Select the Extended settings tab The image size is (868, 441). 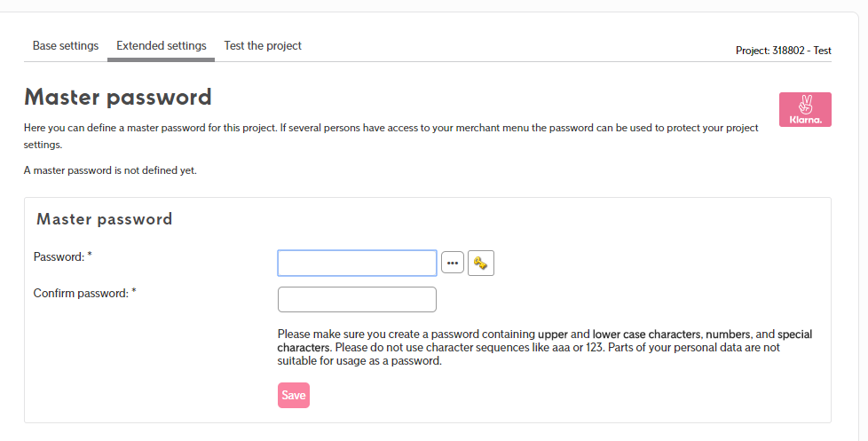tap(162, 46)
